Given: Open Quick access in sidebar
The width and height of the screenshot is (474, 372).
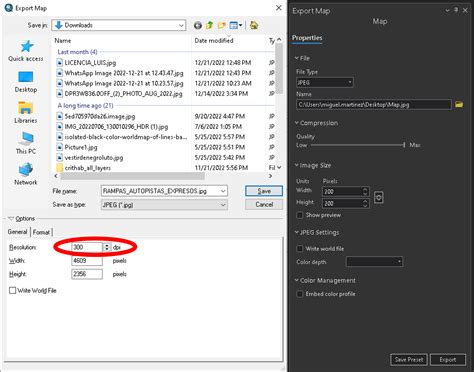Looking at the screenshot, I should [26, 51].
